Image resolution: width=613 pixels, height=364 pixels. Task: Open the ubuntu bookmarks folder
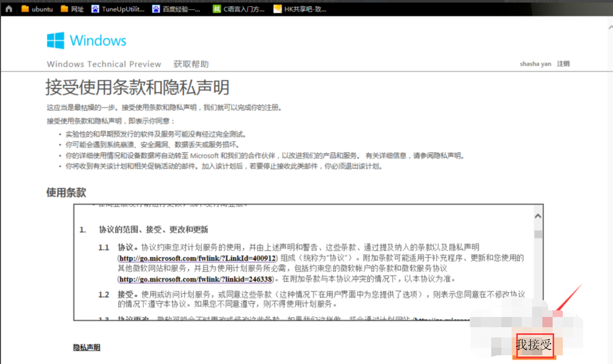coord(37,9)
